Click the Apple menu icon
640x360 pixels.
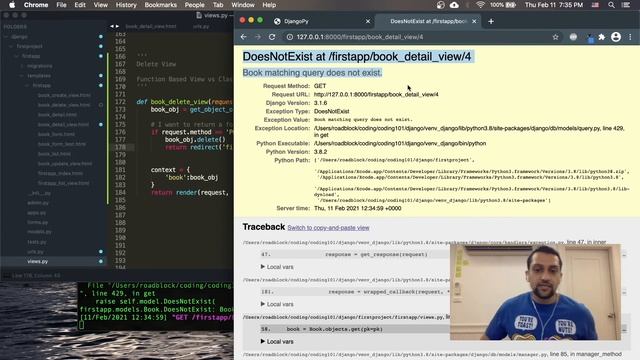click(x=12, y=5)
